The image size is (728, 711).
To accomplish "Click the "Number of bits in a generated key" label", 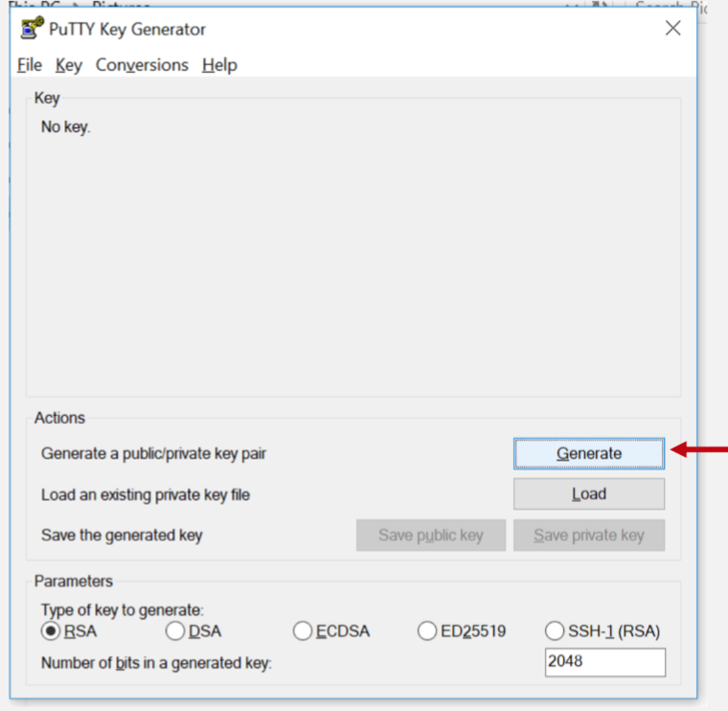I will [156, 662].
